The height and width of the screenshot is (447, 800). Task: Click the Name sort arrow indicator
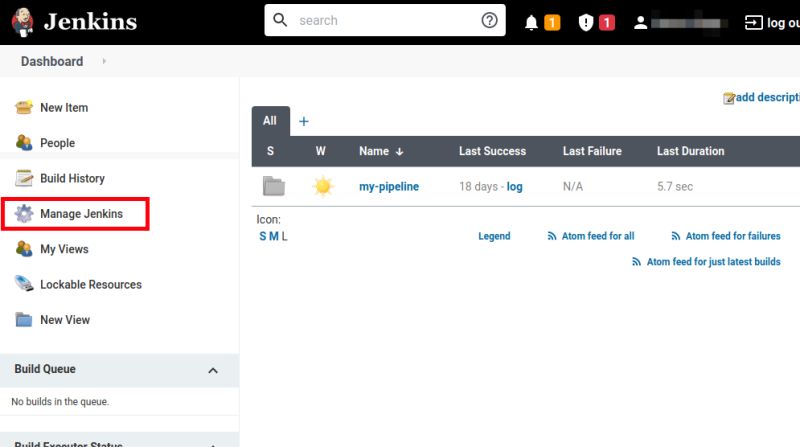click(x=399, y=152)
